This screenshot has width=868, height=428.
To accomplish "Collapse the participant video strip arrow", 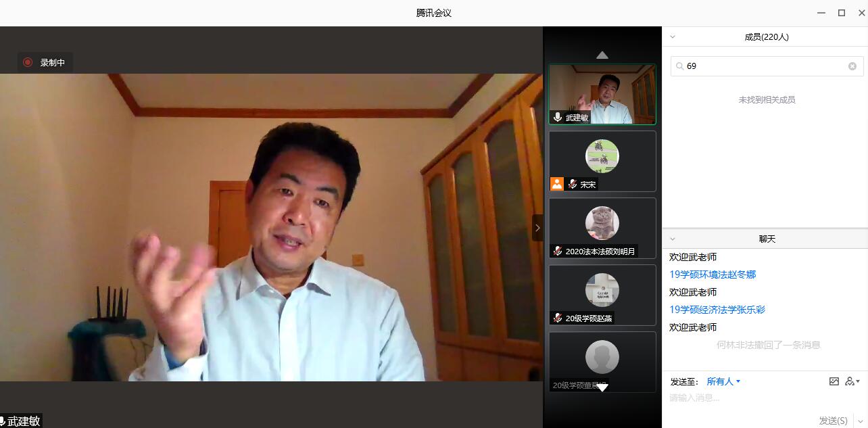I will (537, 228).
